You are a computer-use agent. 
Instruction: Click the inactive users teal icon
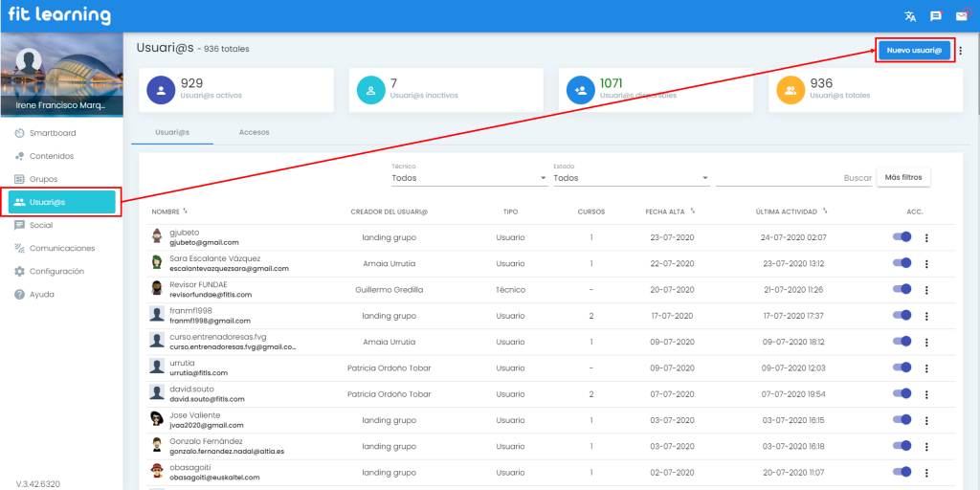370,91
